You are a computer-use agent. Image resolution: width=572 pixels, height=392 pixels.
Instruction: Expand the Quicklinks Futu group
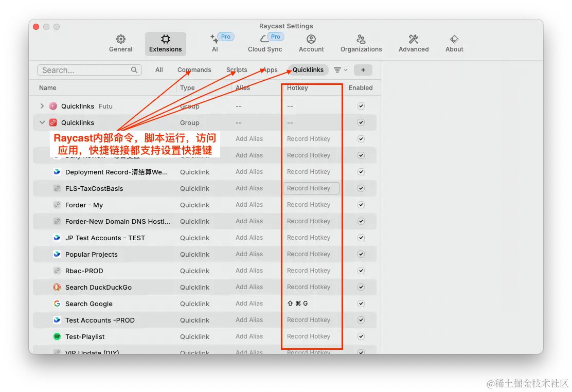(42, 106)
